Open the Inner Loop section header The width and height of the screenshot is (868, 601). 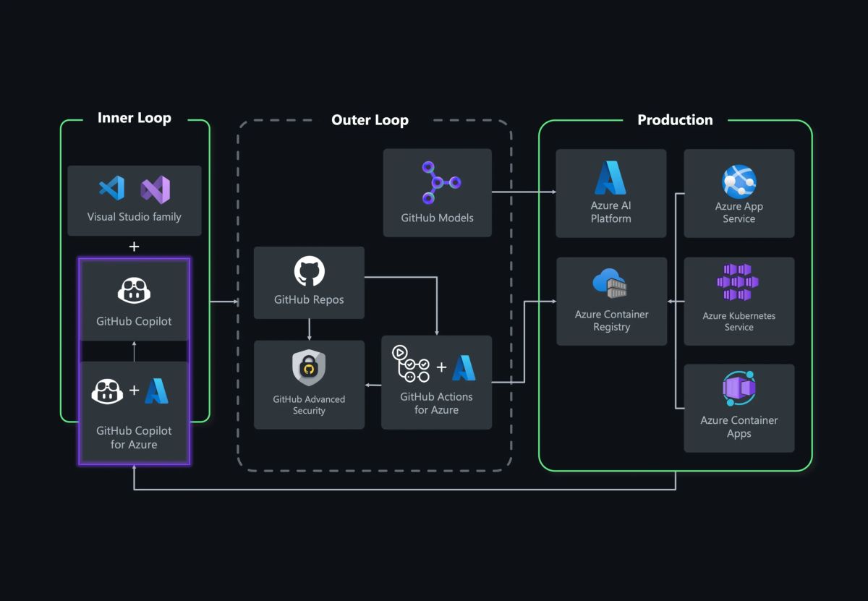click(135, 117)
